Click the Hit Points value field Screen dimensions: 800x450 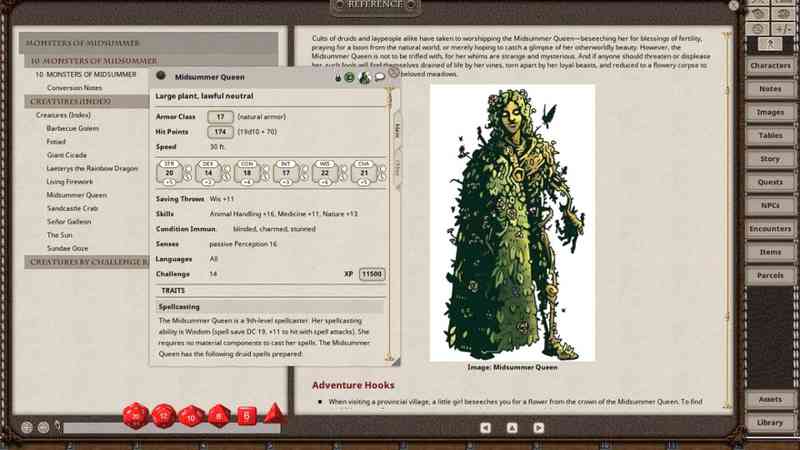point(221,131)
